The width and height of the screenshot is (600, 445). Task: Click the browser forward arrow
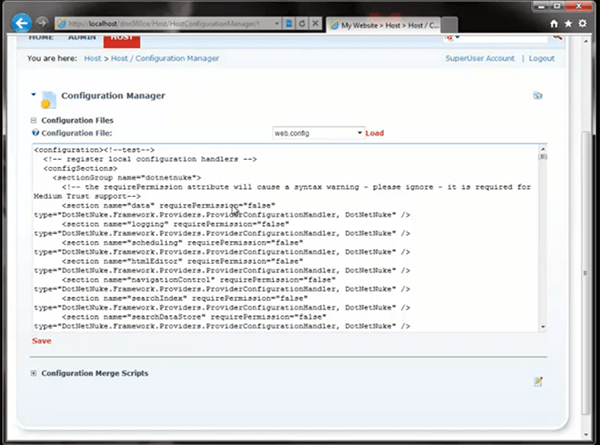(x=42, y=23)
